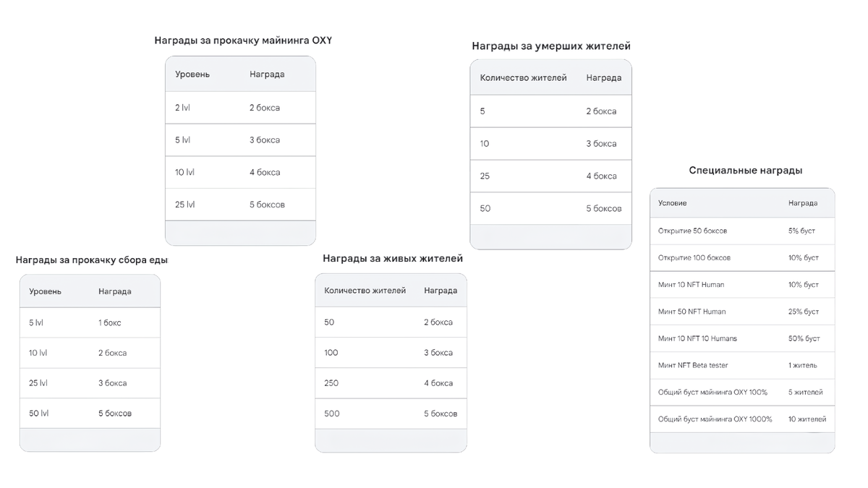
Task: Select the "Минт NFT Beta tester" row
Action: pyautogui.click(x=742, y=366)
